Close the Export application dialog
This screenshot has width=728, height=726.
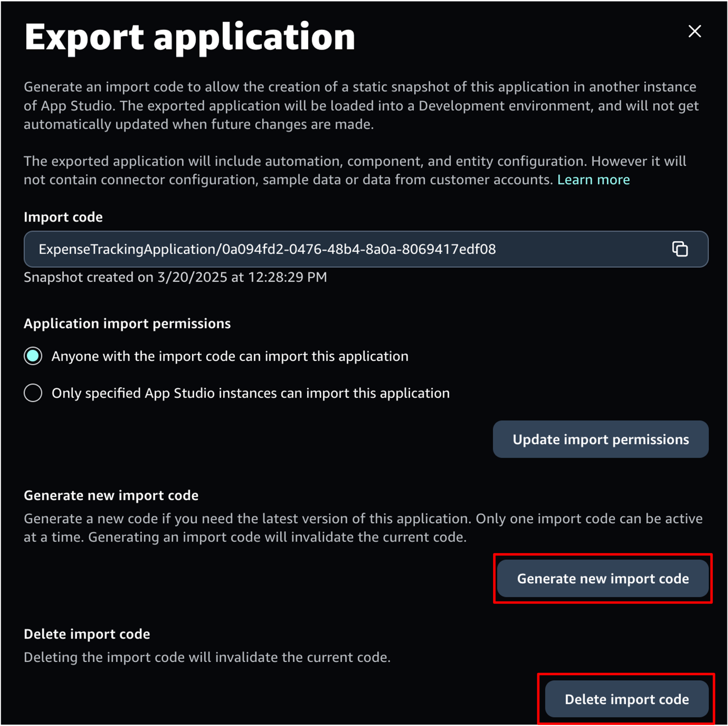pos(694,31)
